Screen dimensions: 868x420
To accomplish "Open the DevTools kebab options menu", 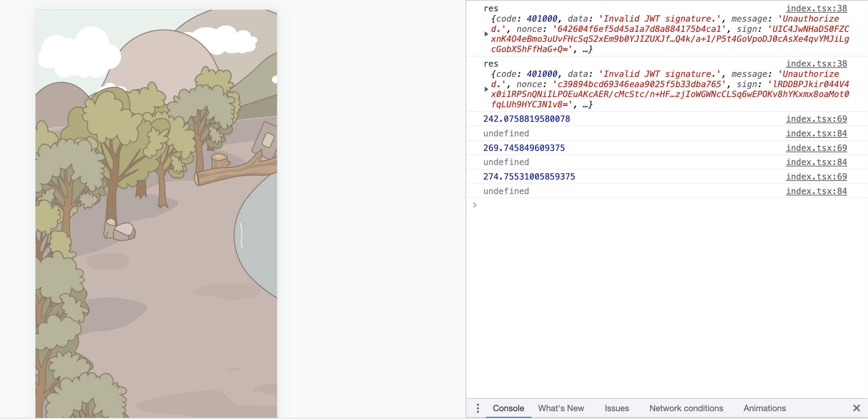I will click(x=478, y=408).
